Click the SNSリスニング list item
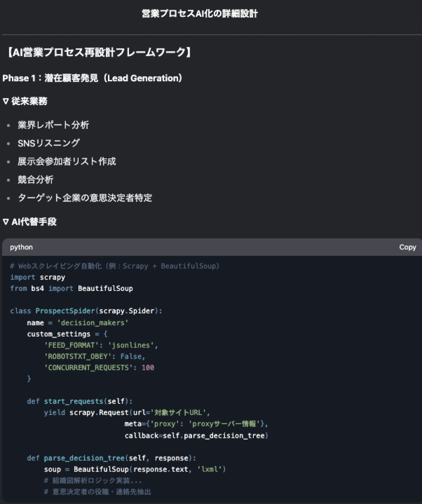The image size is (422, 504). click(x=49, y=143)
